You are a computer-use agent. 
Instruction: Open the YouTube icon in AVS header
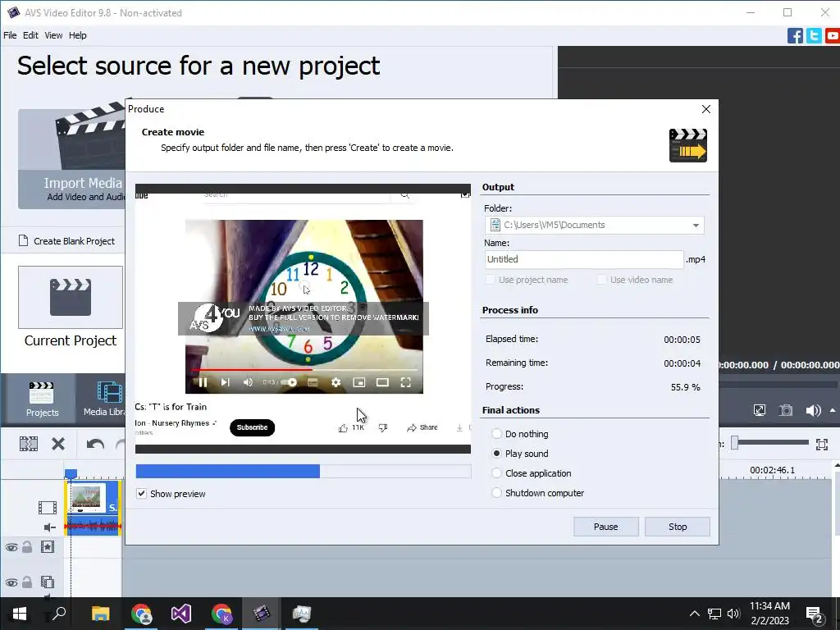pos(833,36)
